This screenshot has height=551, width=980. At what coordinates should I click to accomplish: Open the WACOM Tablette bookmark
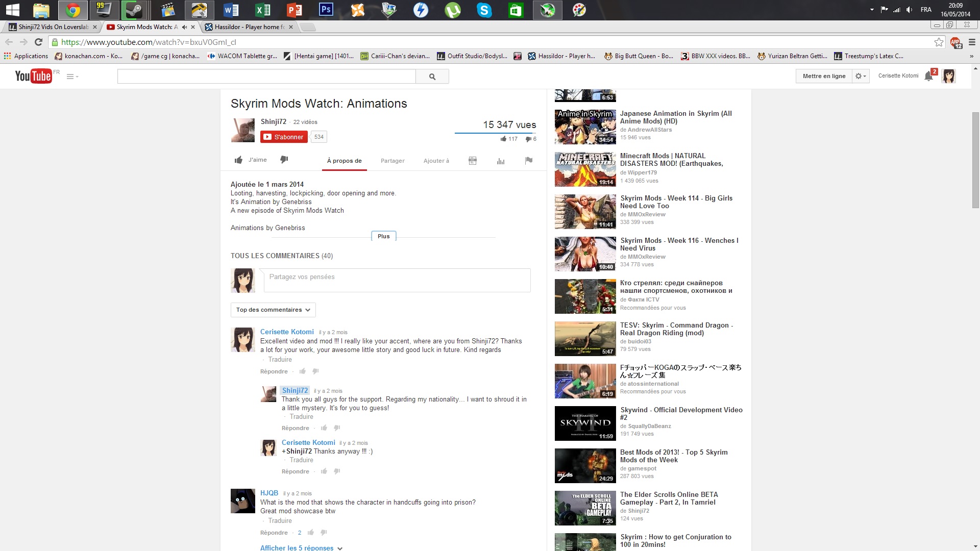(x=242, y=56)
